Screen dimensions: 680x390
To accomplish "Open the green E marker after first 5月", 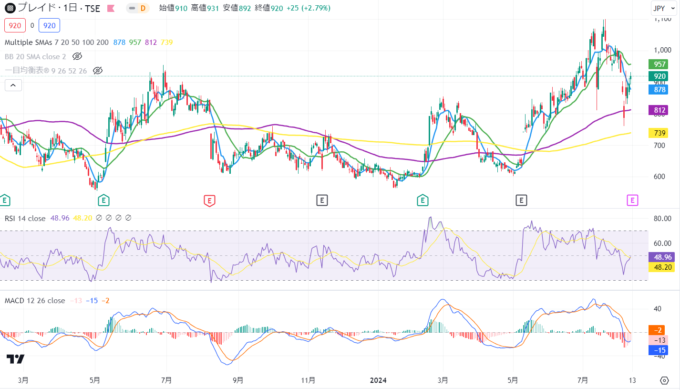I will tap(104, 200).
